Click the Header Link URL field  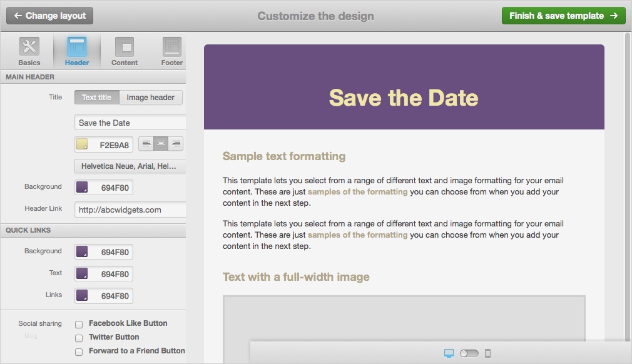click(x=130, y=210)
